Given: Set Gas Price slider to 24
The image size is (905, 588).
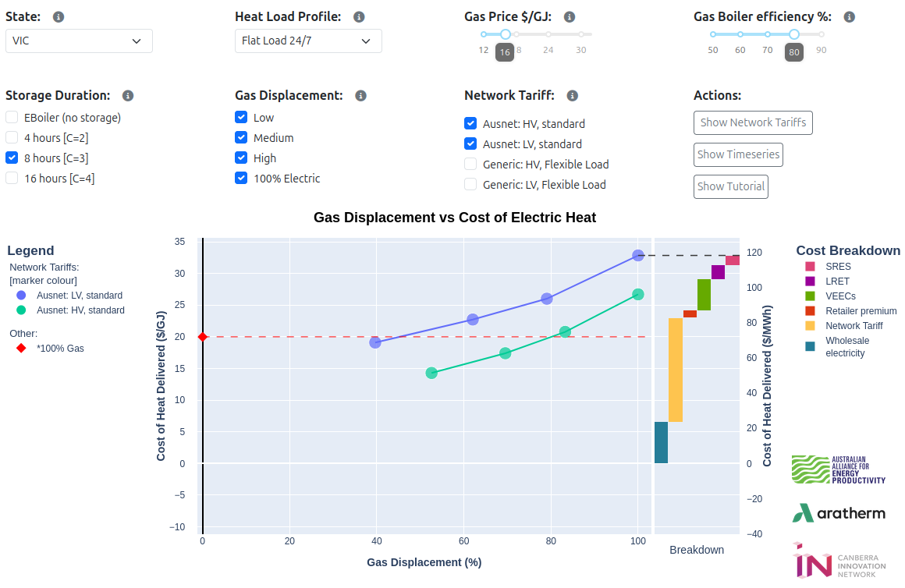Looking at the screenshot, I should 548,34.
